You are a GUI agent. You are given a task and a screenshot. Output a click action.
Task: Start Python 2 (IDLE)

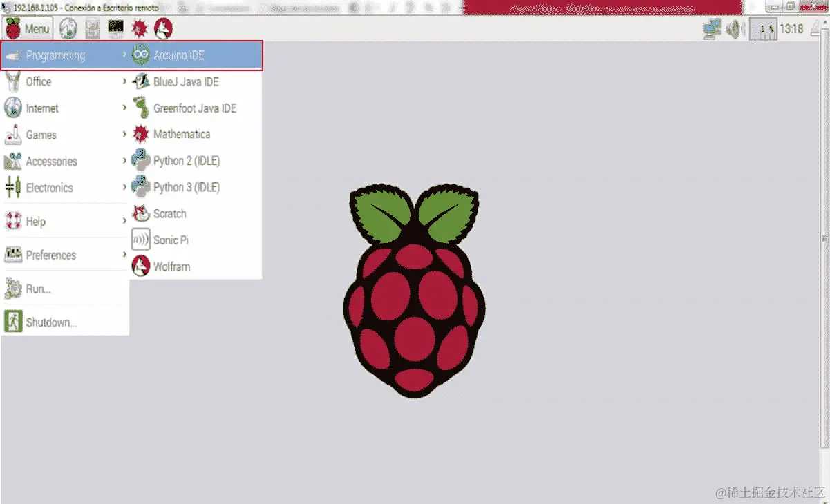[196, 161]
